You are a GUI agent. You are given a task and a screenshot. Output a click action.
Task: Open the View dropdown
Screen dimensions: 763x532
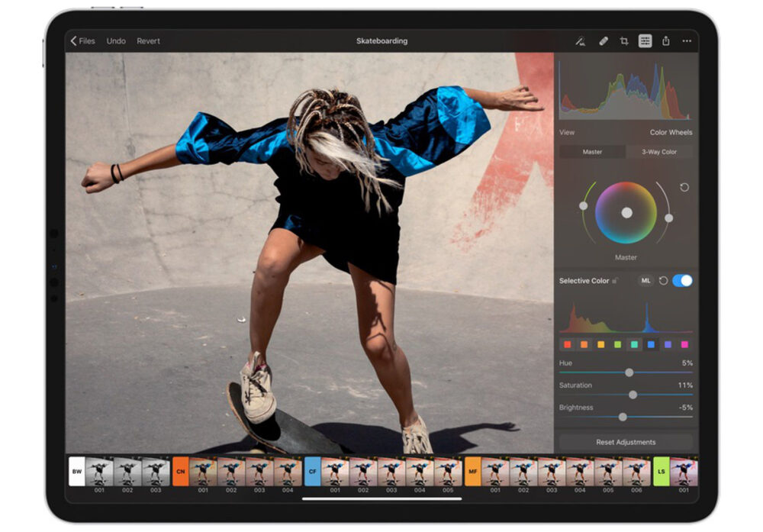(568, 132)
